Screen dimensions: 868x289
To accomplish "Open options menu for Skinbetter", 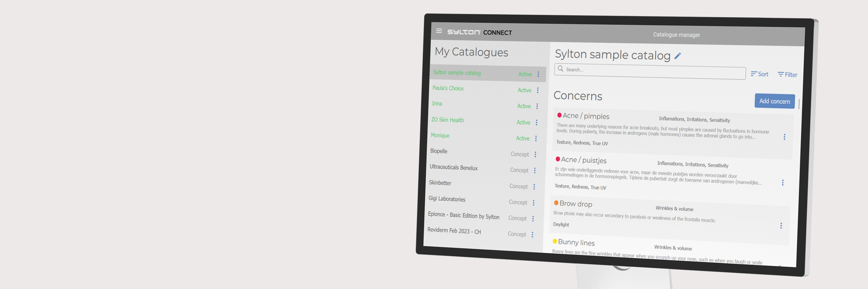I will pyautogui.click(x=534, y=187).
